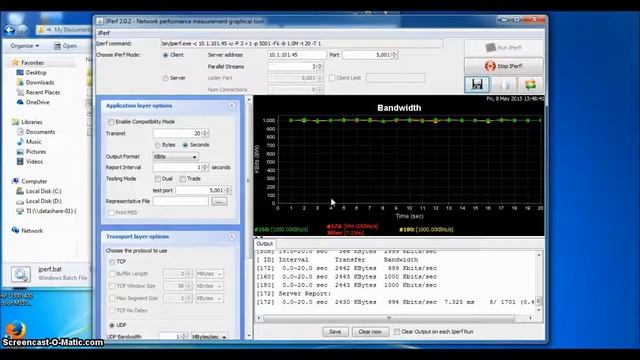Click the Representative File input field
Image resolution: width=640 pixels, height=360 pixels.
[x=181, y=201]
